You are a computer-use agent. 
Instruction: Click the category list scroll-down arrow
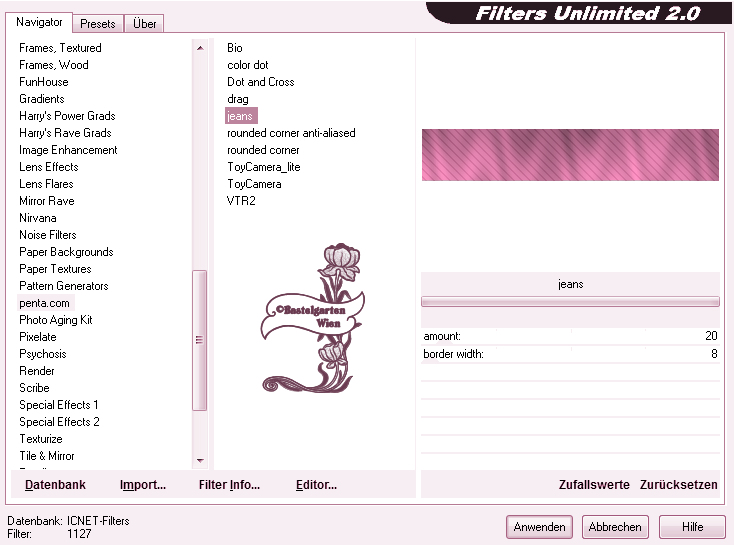pyautogui.click(x=200, y=461)
